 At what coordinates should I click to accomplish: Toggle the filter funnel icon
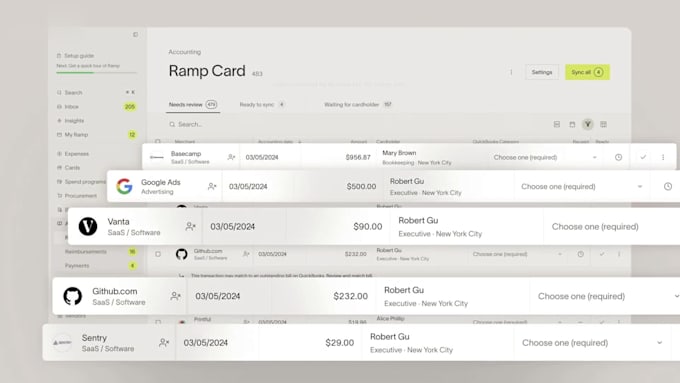point(588,124)
